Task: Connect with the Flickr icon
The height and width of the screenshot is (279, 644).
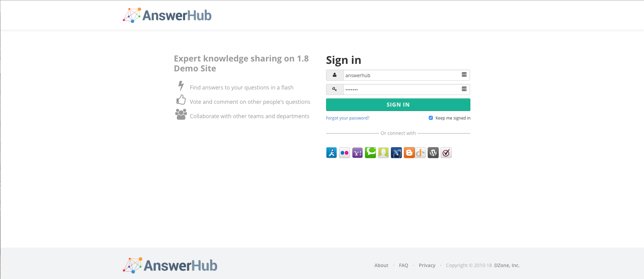Action: [x=345, y=153]
